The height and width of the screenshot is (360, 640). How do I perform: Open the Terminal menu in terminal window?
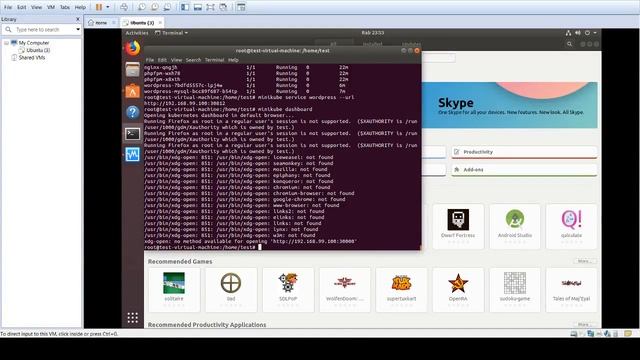[214, 60]
